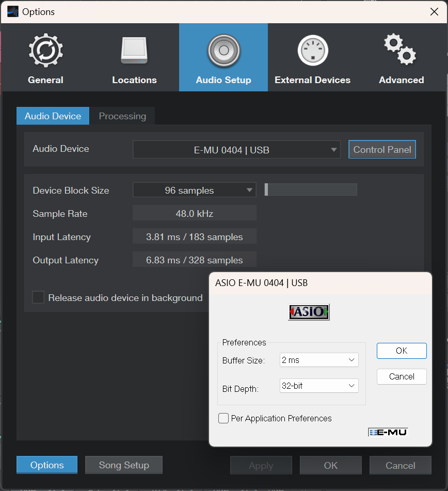This screenshot has height=491, width=448.
Task: Check Per Application Preferences
Action: pyautogui.click(x=223, y=418)
